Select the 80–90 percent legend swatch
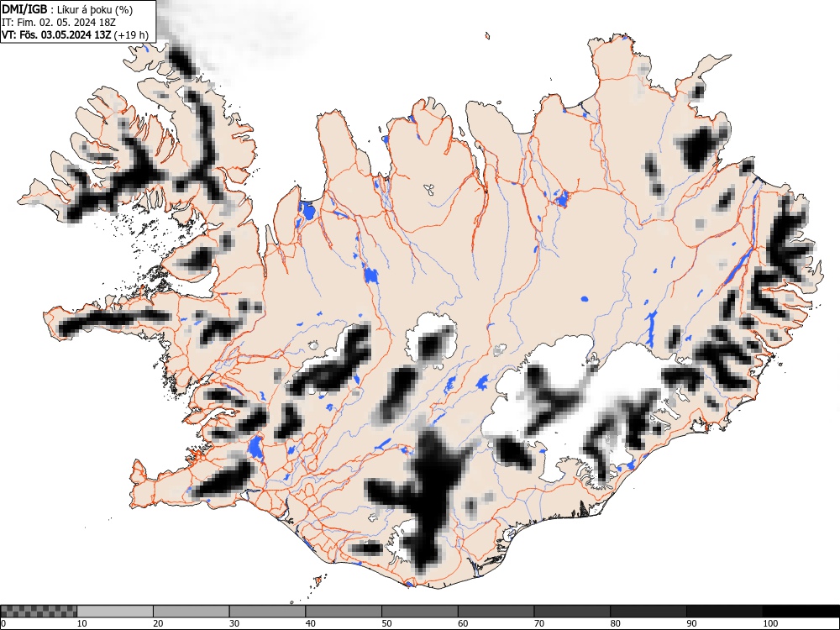Image resolution: width=840 pixels, height=630 pixels. (x=648, y=612)
